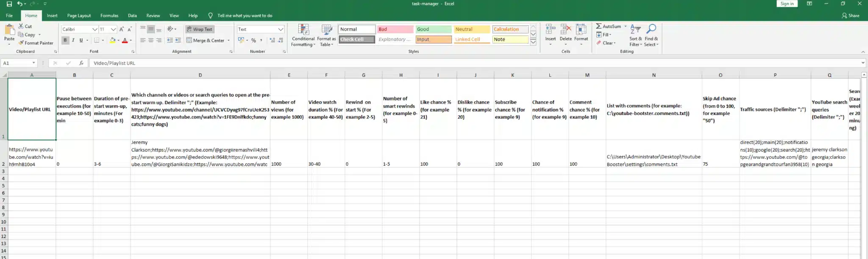Click the Increase Font Size icon

pyautogui.click(x=122, y=29)
